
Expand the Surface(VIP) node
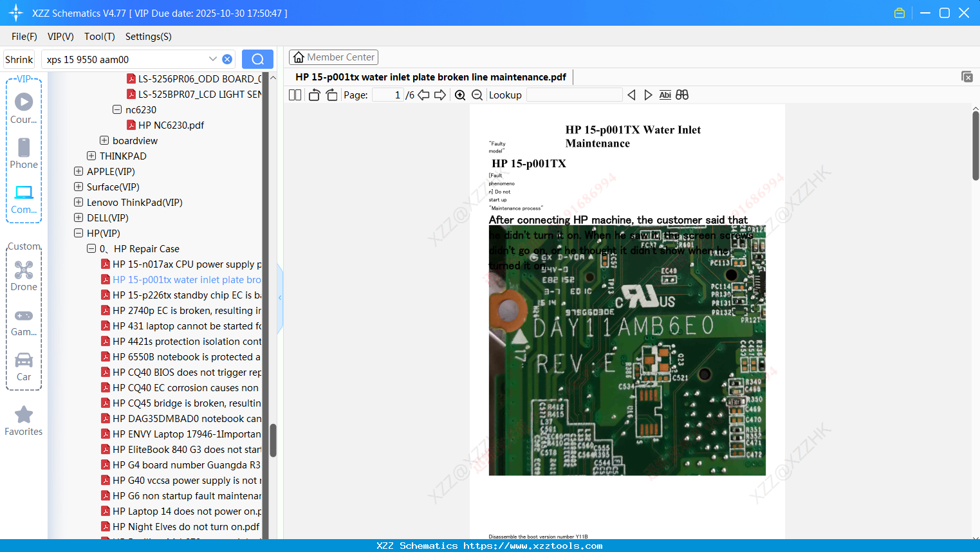pyautogui.click(x=79, y=187)
